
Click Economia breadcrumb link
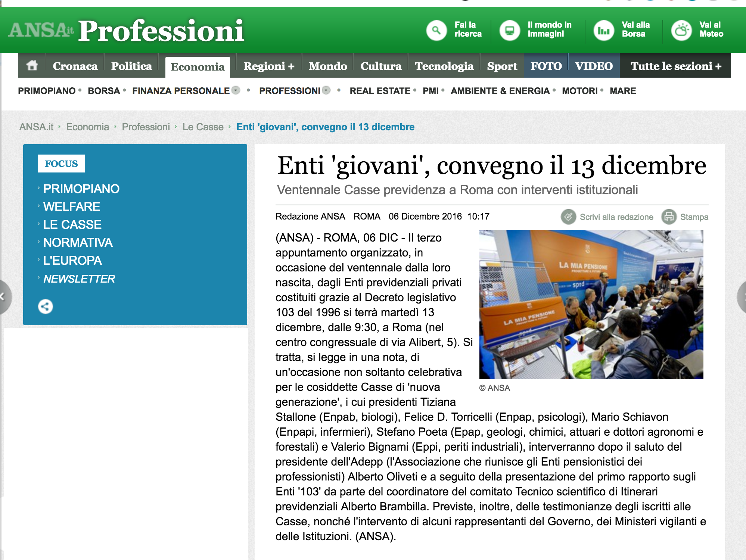point(87,127)
